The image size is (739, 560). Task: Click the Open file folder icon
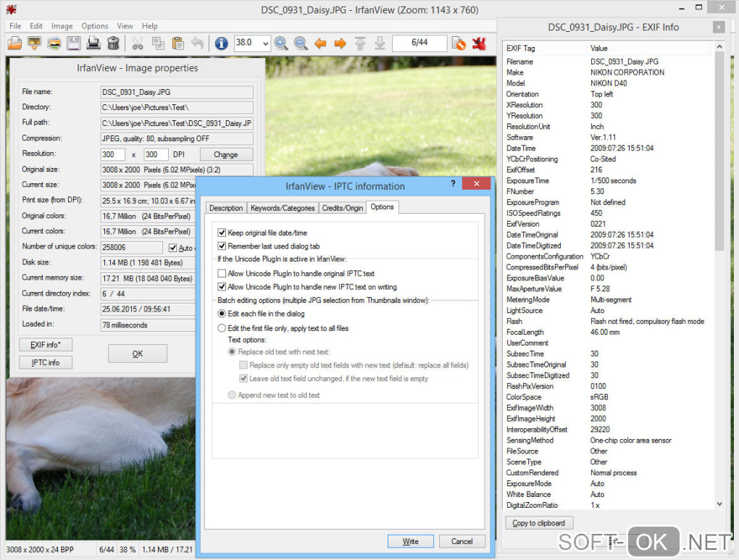(x=14, y=43)
